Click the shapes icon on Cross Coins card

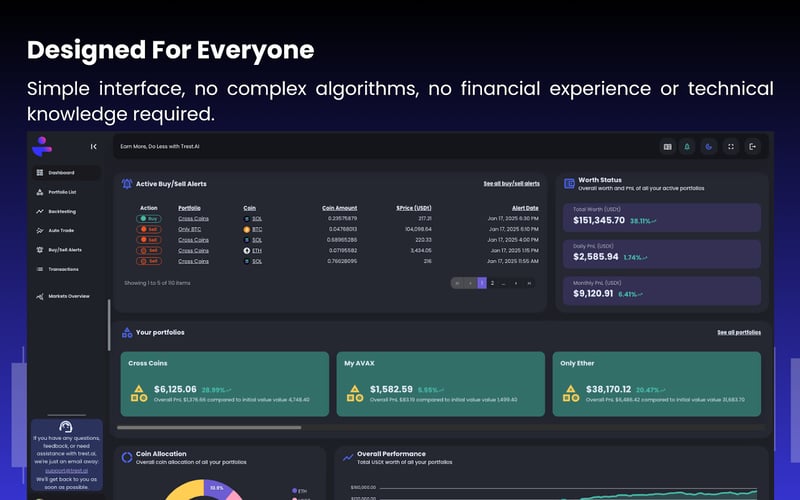139,394
